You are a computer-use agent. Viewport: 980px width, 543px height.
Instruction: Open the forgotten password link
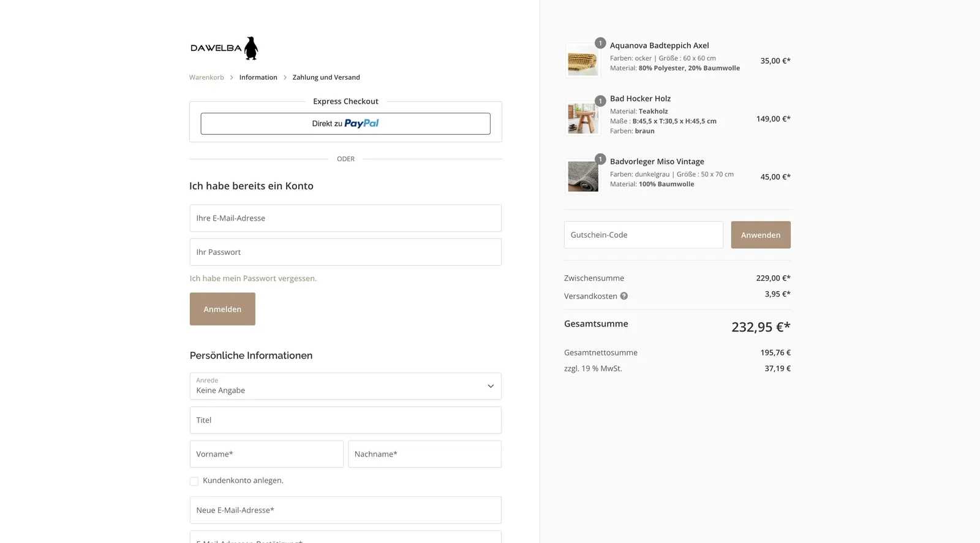coord(253,278)
